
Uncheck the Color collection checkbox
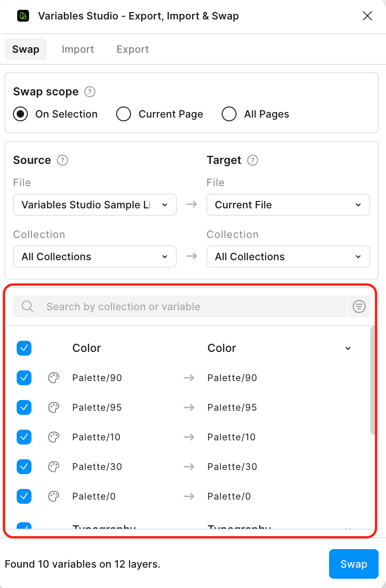tap(24, 348)
